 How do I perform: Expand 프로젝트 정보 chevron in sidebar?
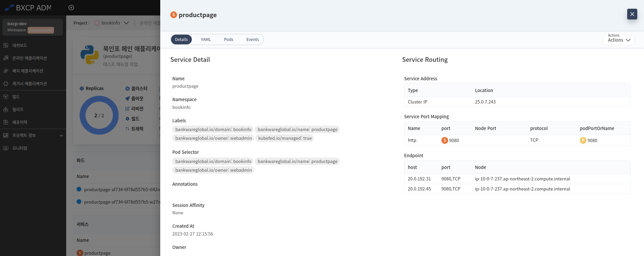[x=61, y=135]
